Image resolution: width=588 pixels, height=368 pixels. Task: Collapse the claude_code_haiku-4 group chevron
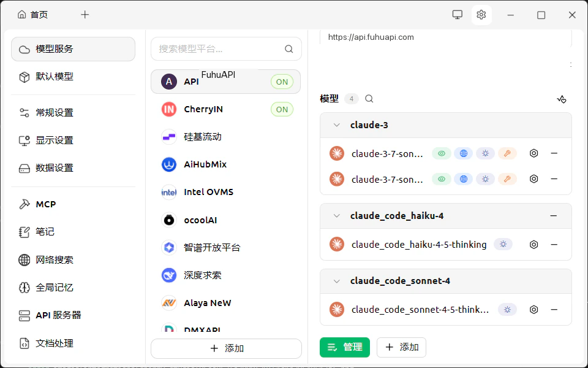click(337, 216)
